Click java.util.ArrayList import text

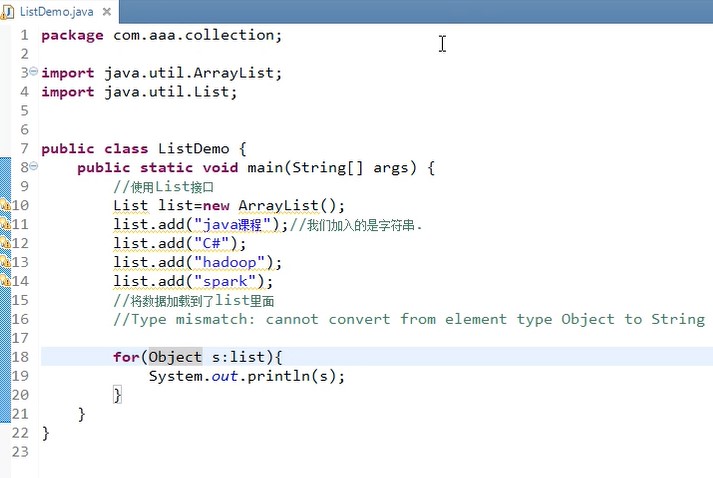tap(189, 73)
